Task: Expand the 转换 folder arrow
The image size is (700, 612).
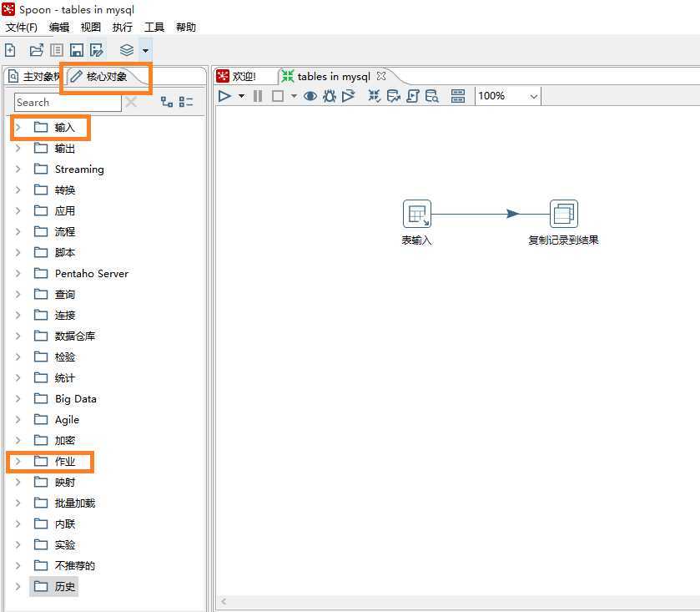Action: pyautogui.click(x=18, y=190)
